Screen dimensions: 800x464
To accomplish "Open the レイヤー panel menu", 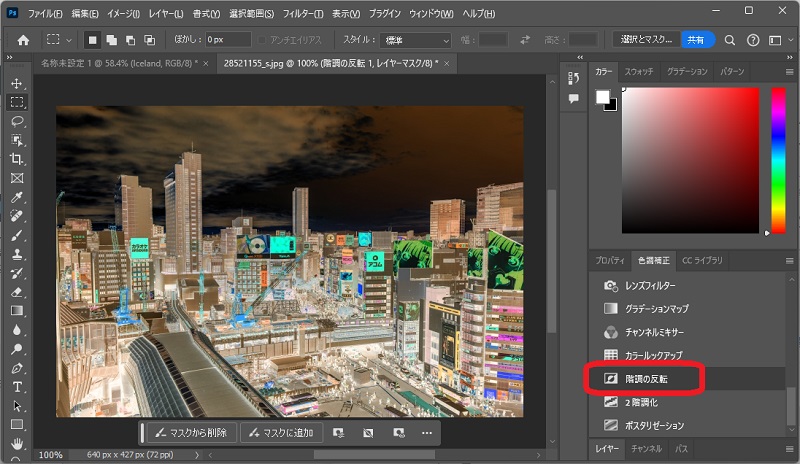I will [789, 449].
